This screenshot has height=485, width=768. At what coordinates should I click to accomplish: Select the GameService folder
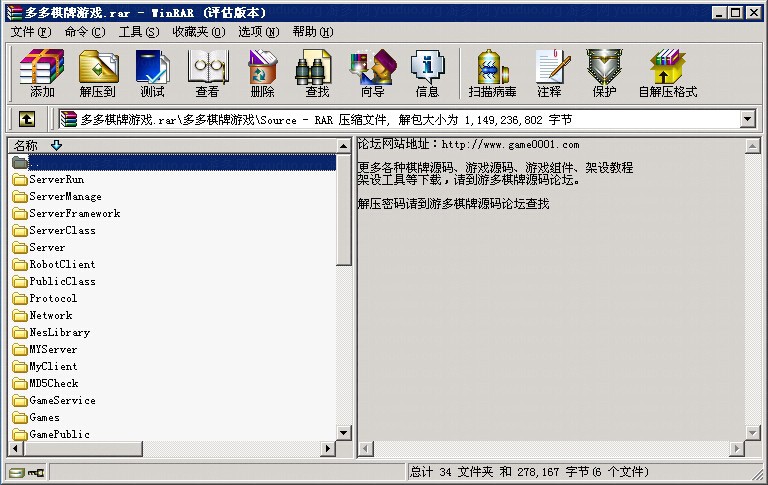click(62, 400)
